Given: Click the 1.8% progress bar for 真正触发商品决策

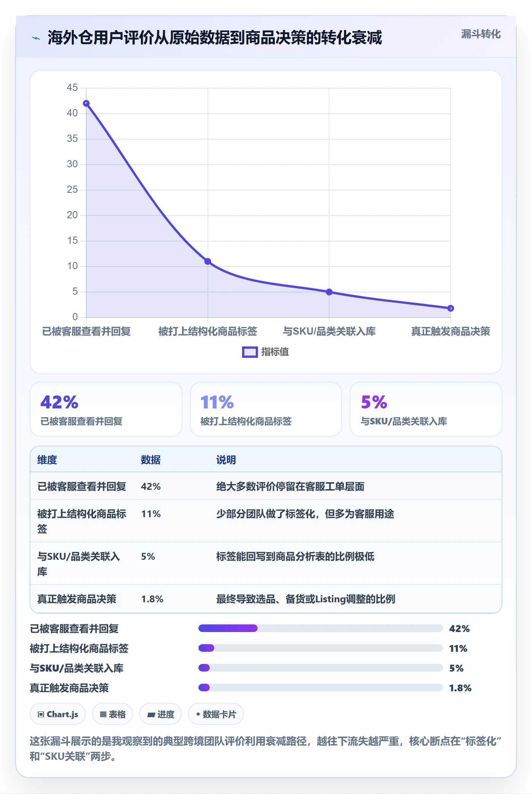Looking at the screenshot, I should tap(321, 688).
